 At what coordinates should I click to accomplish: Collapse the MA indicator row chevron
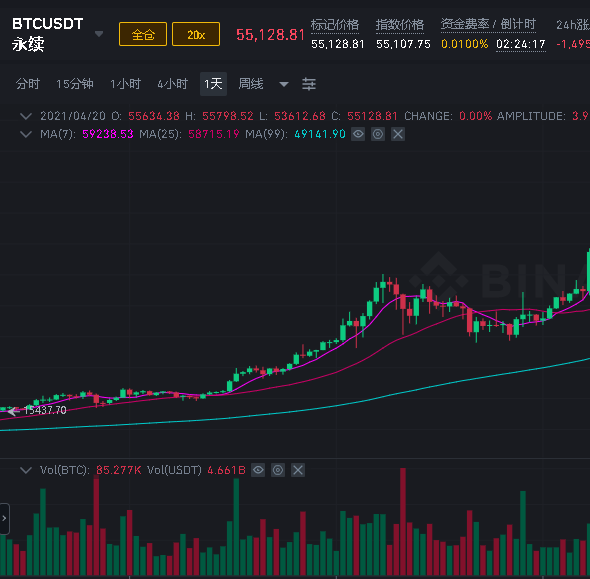point(26,134)
